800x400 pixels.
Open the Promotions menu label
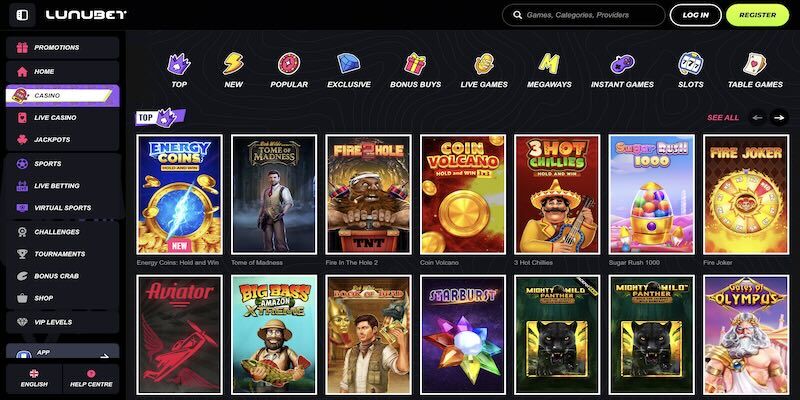tap(57, 47)
